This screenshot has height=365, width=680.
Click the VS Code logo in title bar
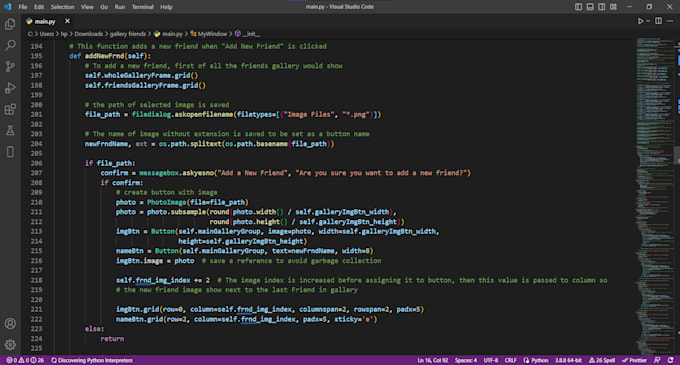7,7
